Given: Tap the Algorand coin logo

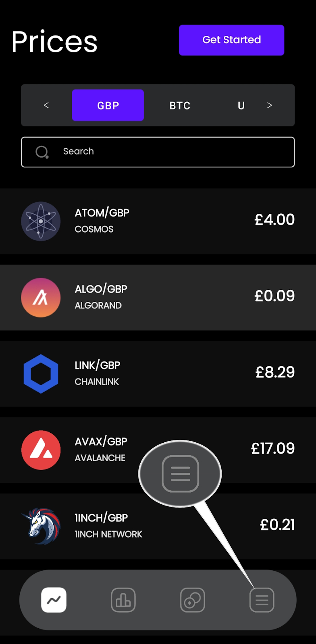Looking at the screenshot, I should [x=41, y=297].
